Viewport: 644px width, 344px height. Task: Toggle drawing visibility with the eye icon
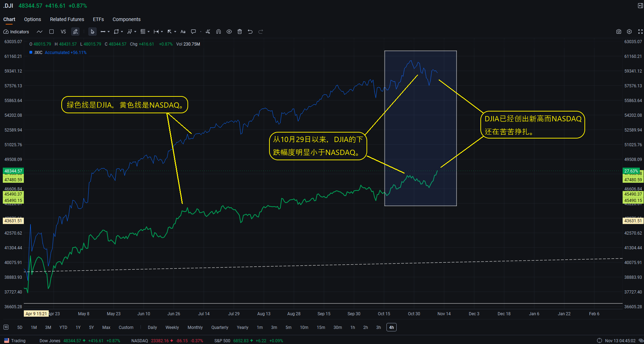tap(229, 32)
